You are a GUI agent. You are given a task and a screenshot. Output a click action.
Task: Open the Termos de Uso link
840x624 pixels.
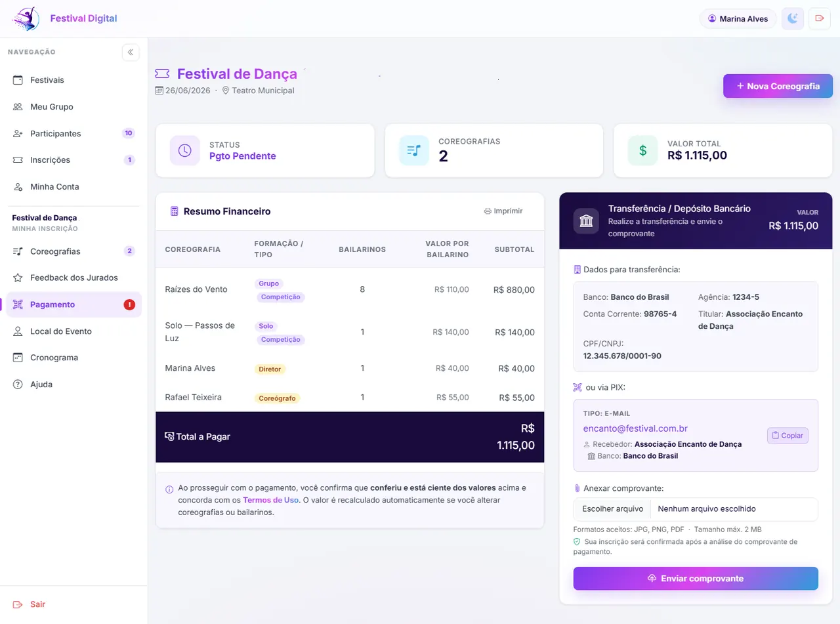pos(270,500)
